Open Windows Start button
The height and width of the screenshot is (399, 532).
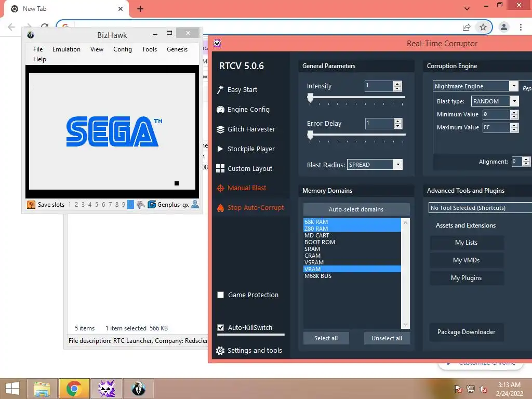point(12,389)
